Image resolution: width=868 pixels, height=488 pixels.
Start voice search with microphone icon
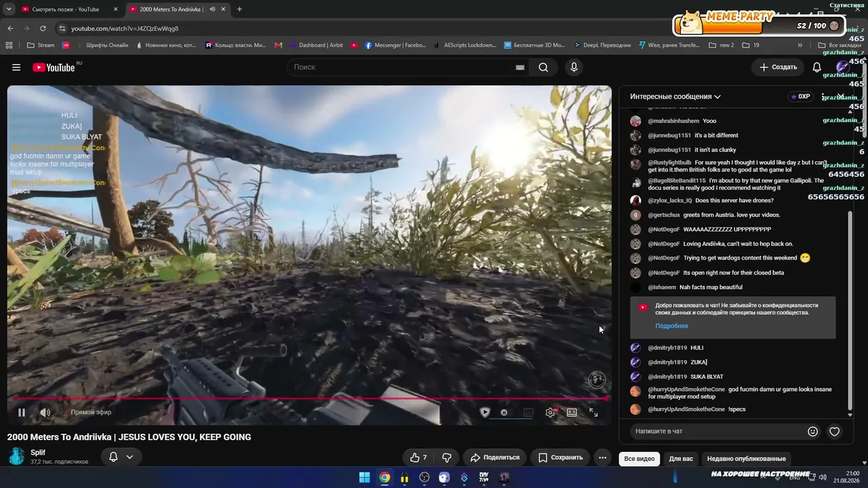(574, 67)
